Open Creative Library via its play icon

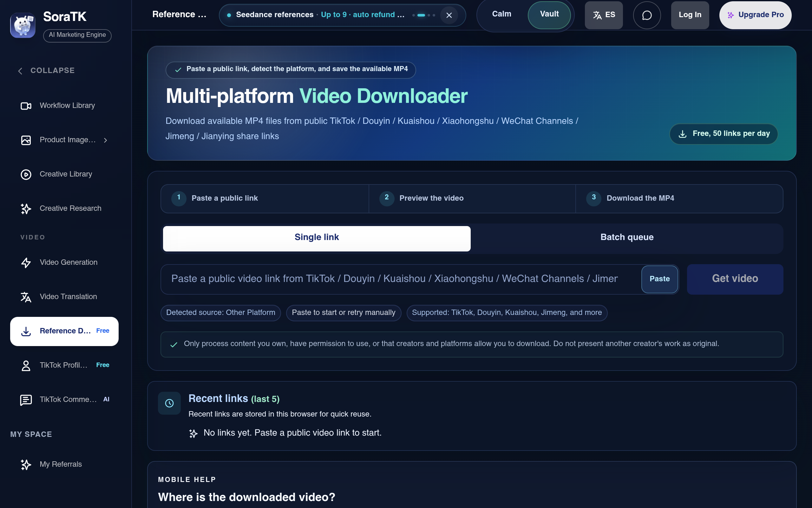[x=26, y=174]
